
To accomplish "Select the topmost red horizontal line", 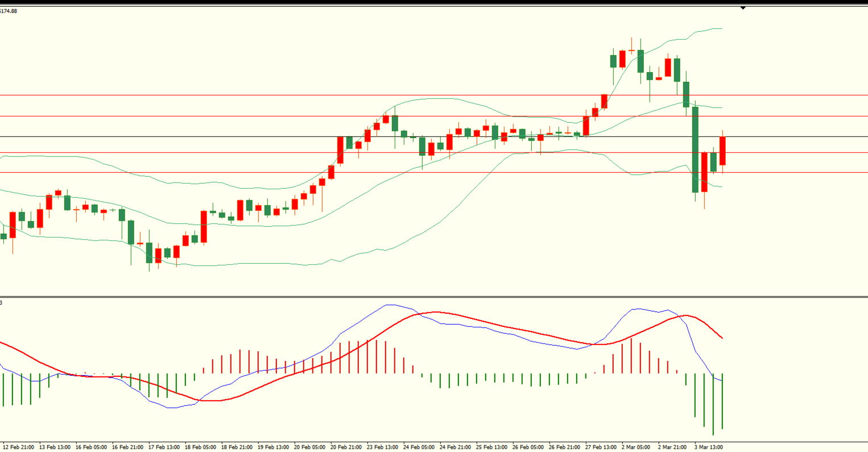I will (228, 96).
